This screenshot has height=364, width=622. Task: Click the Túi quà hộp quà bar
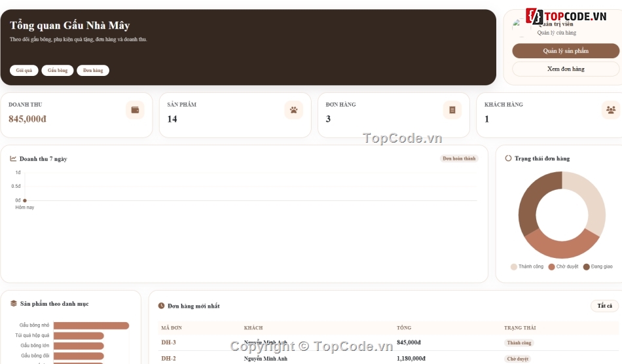[79, 336]
